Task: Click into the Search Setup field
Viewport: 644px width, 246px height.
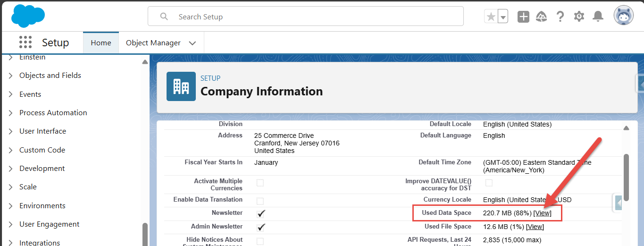Action: (x=306, y=17)
